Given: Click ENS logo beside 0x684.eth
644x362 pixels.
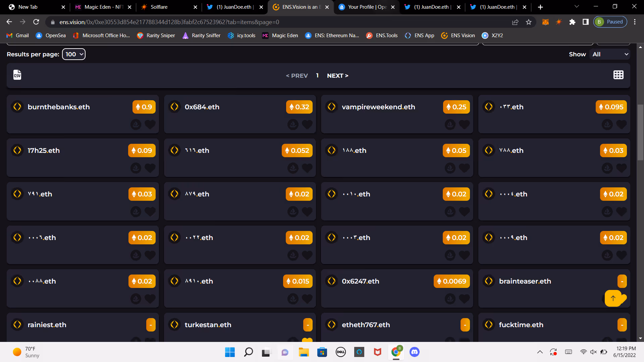Looking at the screenshot, I should coord(174,107).
